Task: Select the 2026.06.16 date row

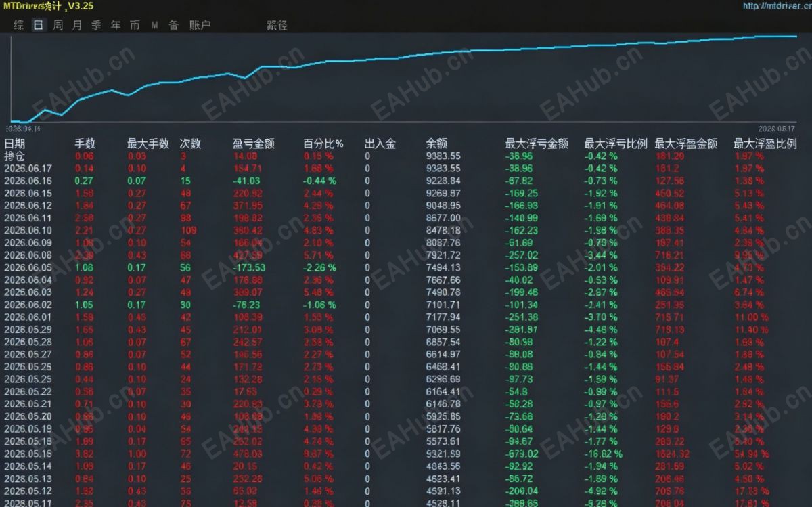Action: [28, 181]
